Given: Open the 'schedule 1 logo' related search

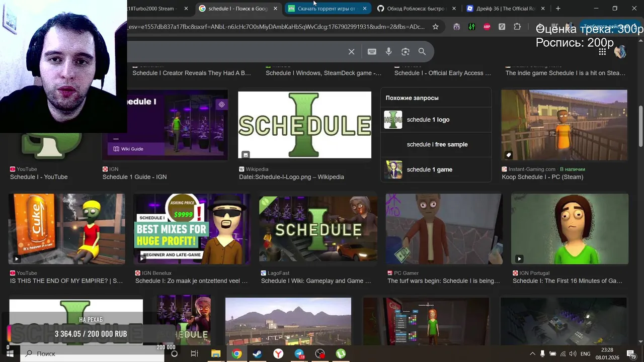Looking at the screenshot, I should point(436,120).
